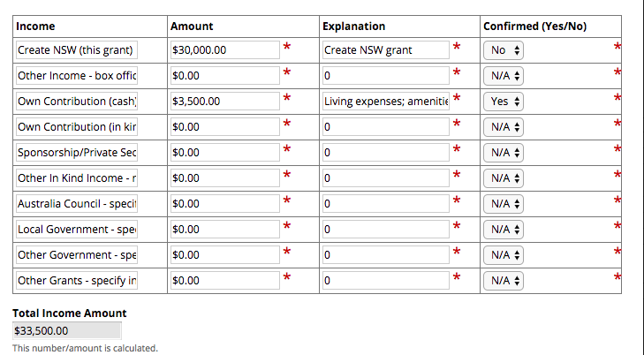Open Confirmed dropdown for Local Government row

click(504, 230)
